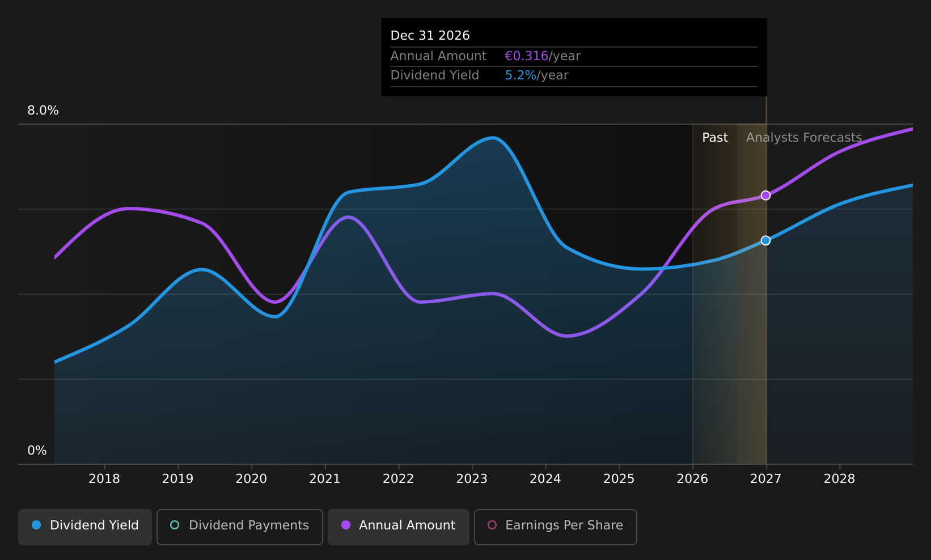Click the 2021 x-axis label

coord(325,479)
